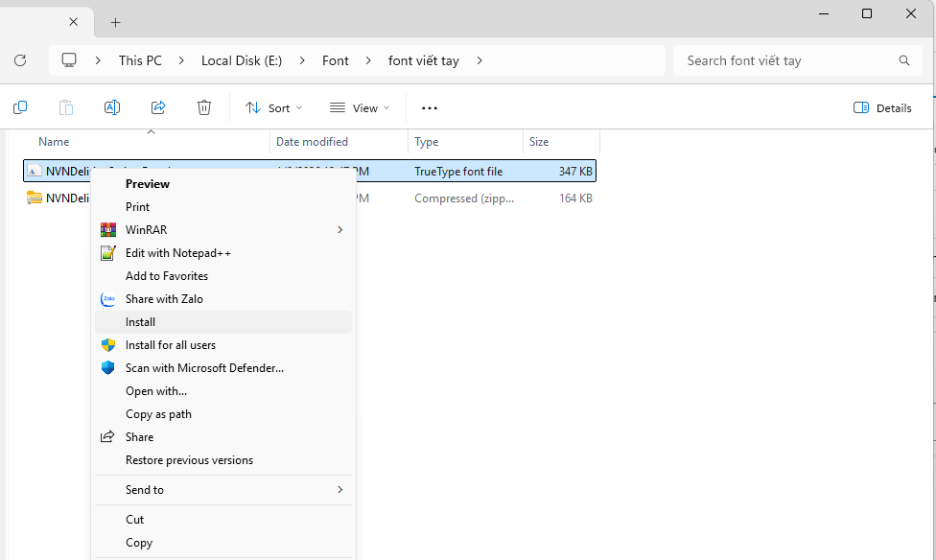Go to the Font folder breadcrumb

(x=336, y=60)
